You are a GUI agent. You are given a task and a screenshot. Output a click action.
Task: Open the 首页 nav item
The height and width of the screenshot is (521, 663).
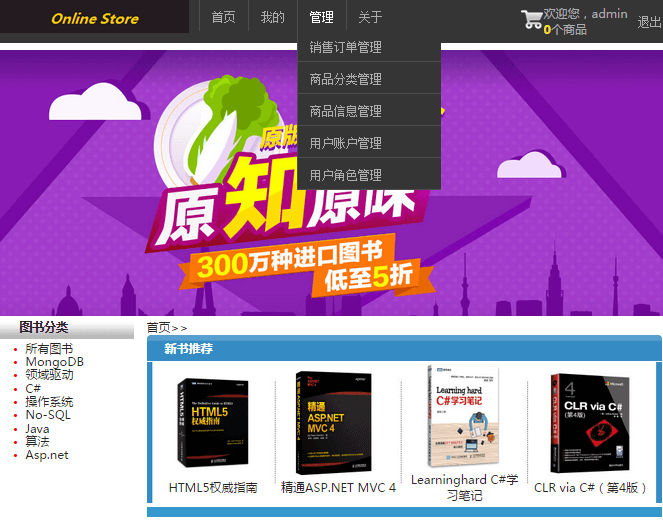coord(224,17)
